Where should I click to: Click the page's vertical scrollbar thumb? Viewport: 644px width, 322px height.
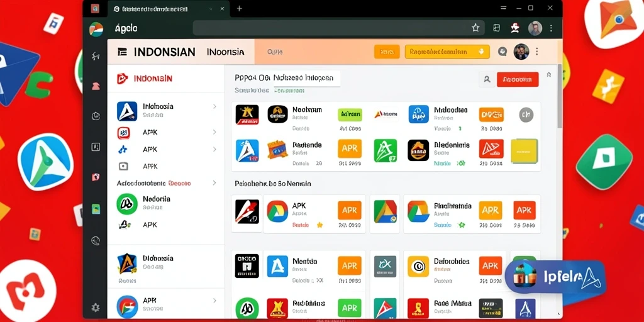coord(559,96)
